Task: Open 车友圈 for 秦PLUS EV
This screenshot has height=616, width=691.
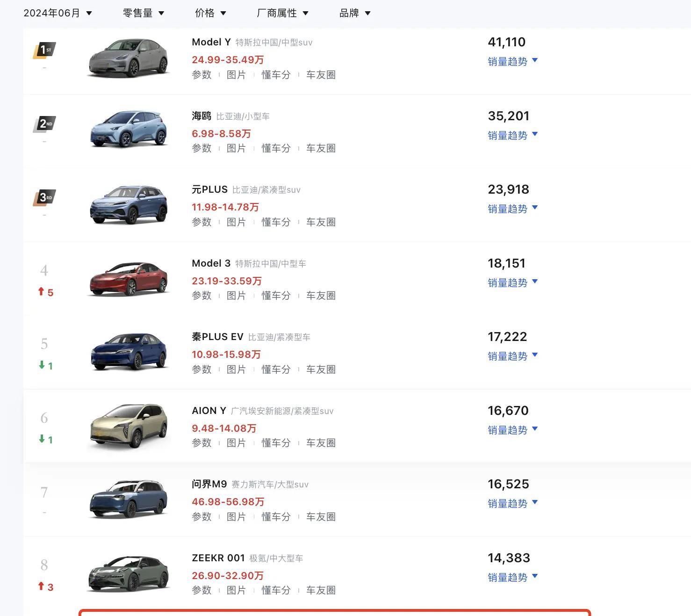Action: pyautogui.click(x=321, y=370)
